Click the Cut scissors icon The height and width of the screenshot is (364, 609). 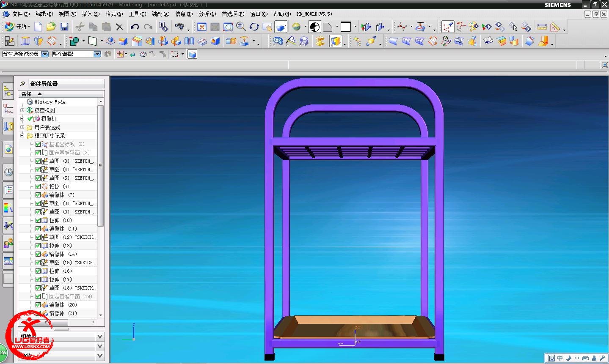pos(80,27)
